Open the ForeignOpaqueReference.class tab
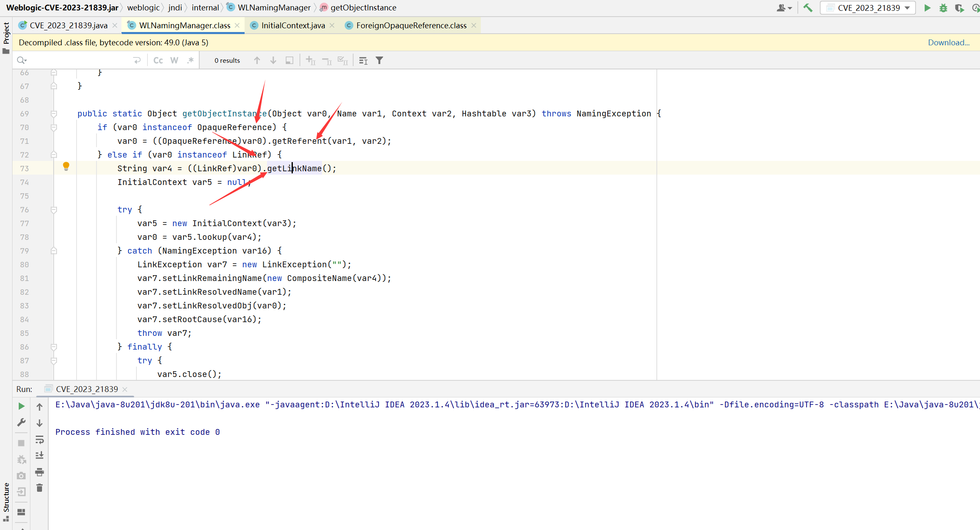980x530 pixels. (x=411, y=25)
